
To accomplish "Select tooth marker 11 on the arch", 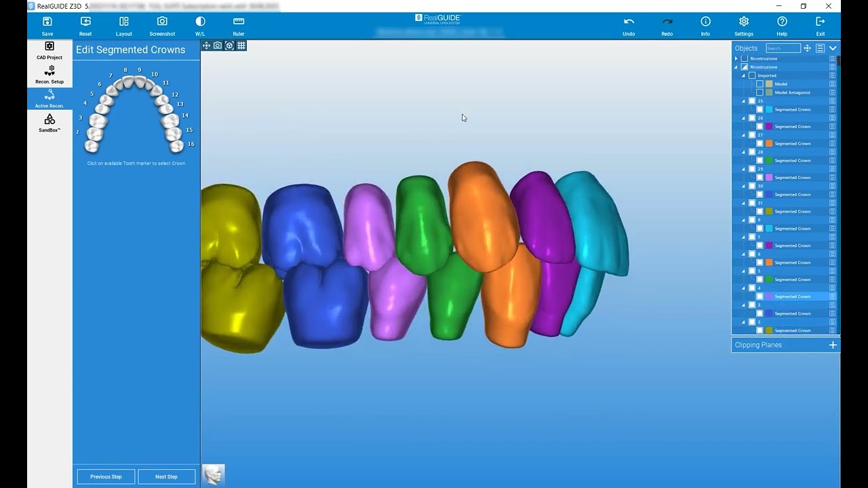I will point(166,83).
